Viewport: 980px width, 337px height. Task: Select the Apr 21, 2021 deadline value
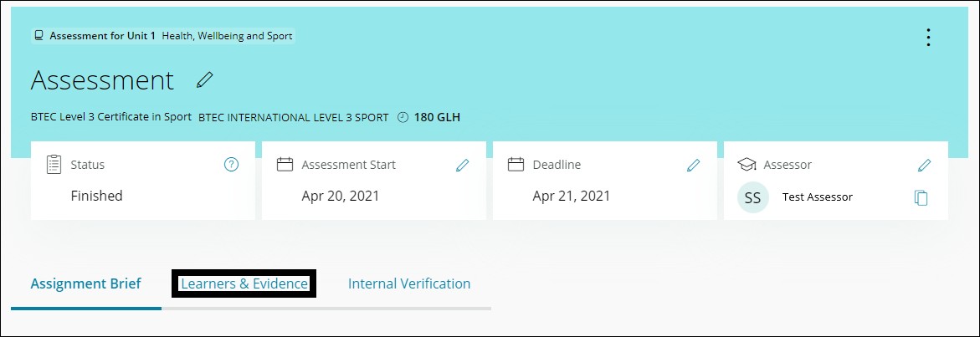click(x=571, y=197)
